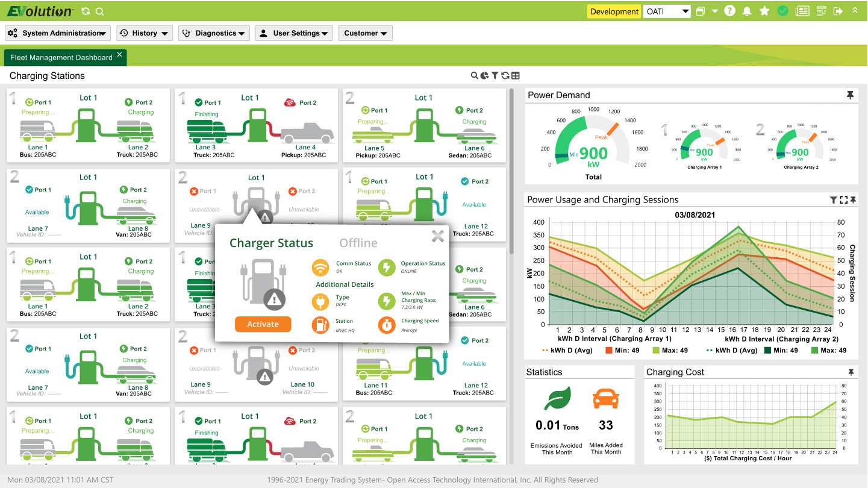Image resolution: width=868 pixels, height=488 pixels.
Task: Toggle the pin on Charging Cost panel
Action: (x=851, y=372)
